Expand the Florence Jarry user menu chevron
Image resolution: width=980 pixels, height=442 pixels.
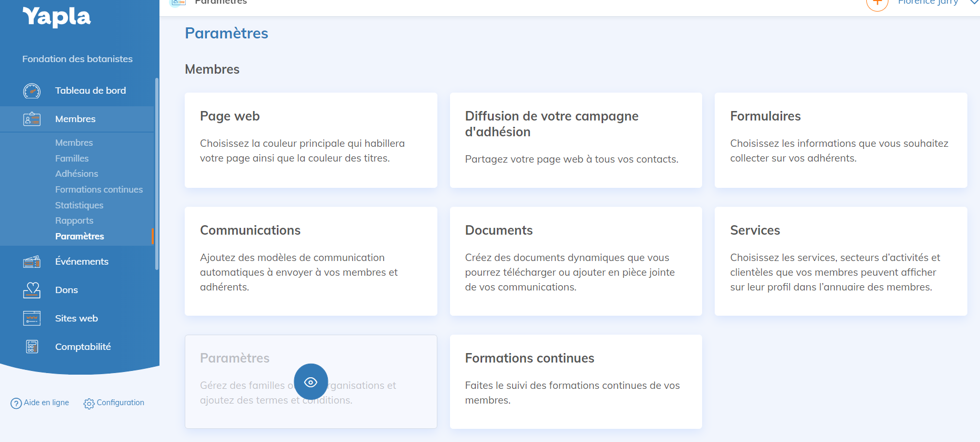point(974,3)
